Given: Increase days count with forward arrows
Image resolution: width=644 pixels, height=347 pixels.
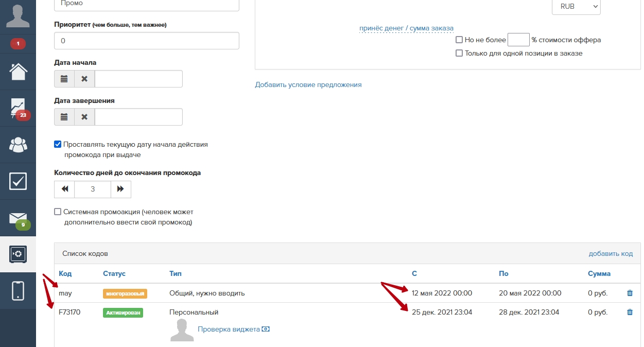Looking at the screenshot, I should [120, 189].
